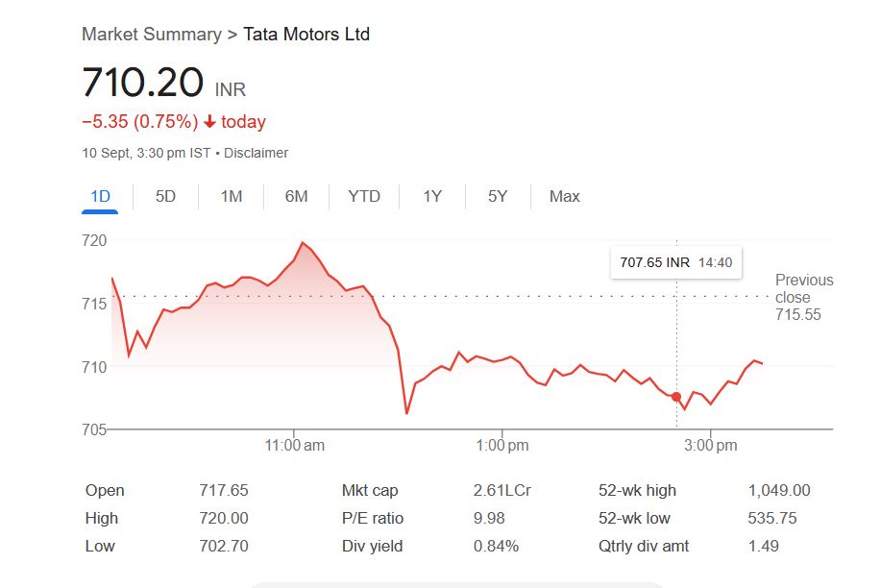Open the Market Summary breadcrumb link
The width and height of the screenshot is (880, 588).
coord(152,35)
